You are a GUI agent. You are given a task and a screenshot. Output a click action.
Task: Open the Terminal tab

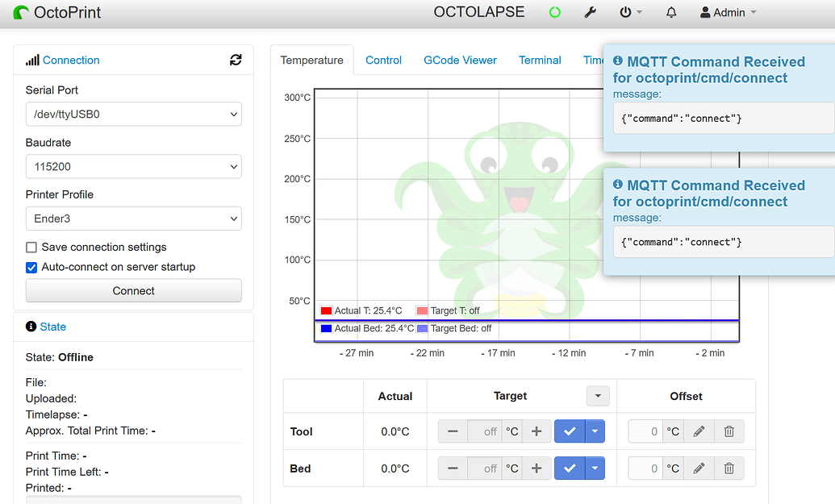coord(540,60)
